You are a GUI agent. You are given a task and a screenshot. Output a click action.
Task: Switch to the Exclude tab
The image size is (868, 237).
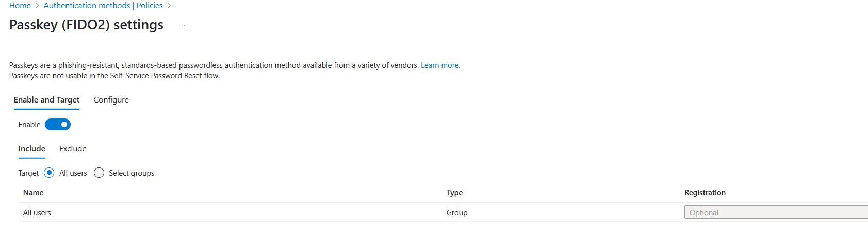73,149
